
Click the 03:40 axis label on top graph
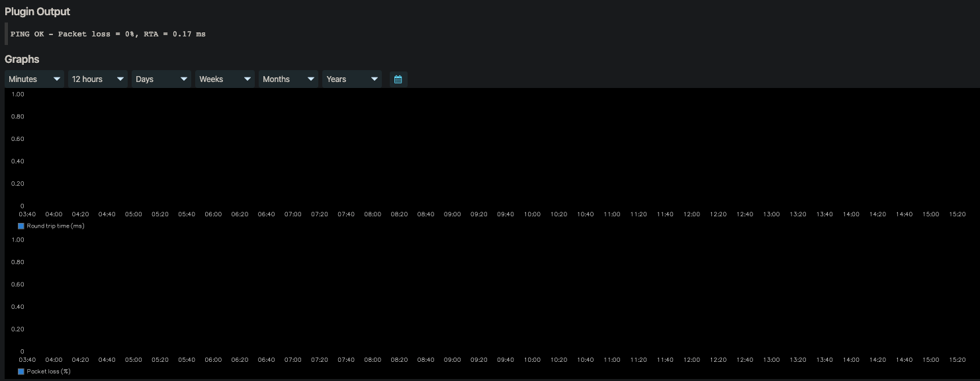[26, 214]
